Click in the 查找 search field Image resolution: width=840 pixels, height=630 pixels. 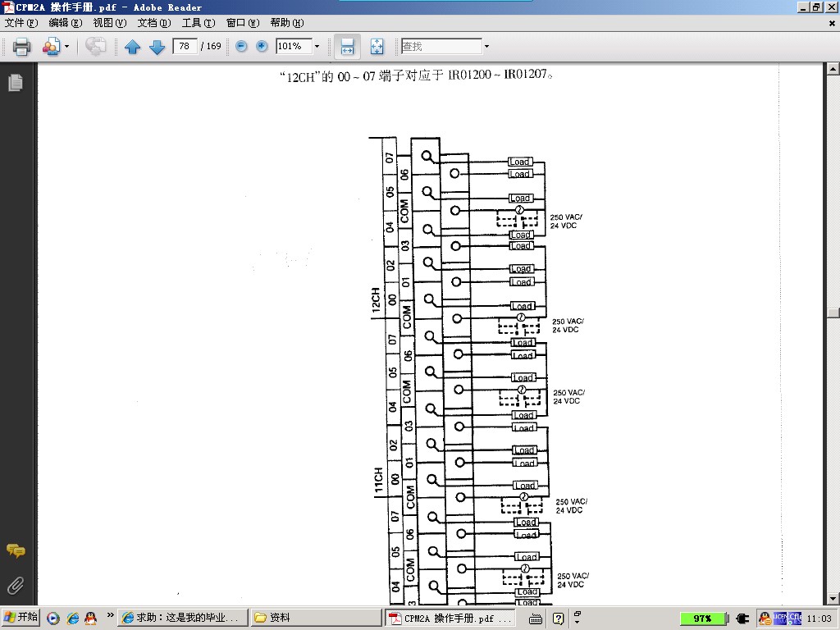point(441,47)
